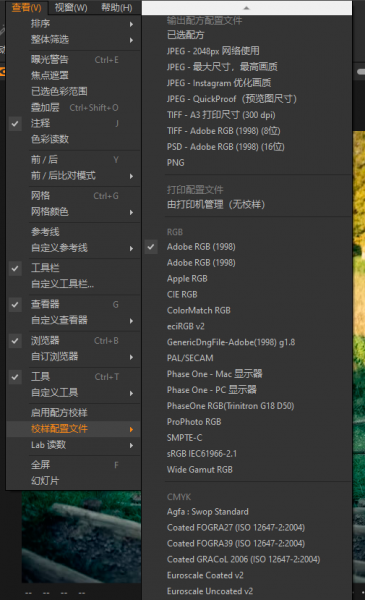Toggle 前 / 后 comparison
Viewport: 365px width, 600px height.
pyautogui.click(x=74, y=160)
